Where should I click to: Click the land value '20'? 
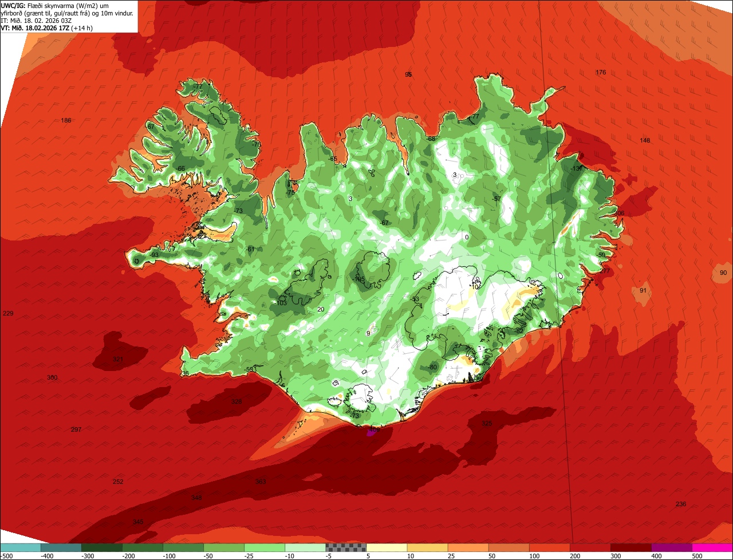point(321,309)
